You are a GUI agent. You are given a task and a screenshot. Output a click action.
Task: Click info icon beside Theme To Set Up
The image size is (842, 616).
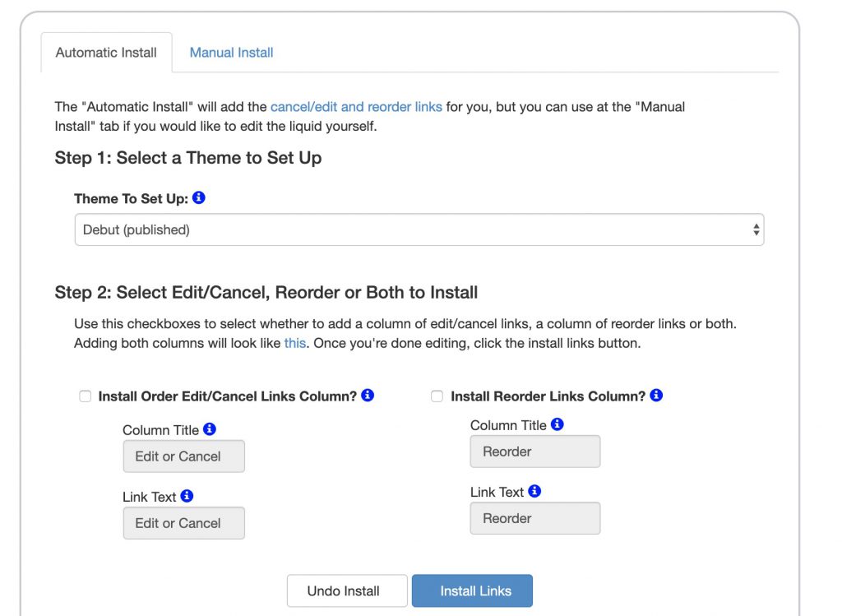coord(199,197)
